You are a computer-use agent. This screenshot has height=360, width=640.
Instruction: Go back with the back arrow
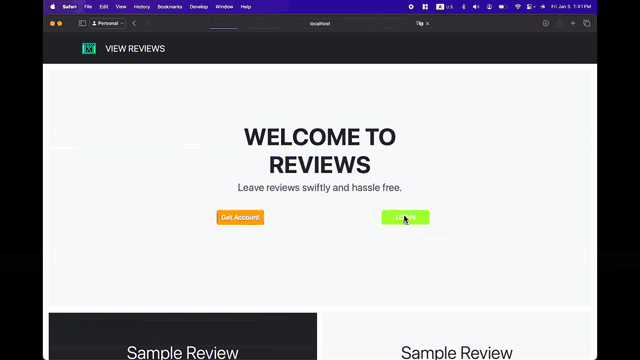(x=134, y=23)
